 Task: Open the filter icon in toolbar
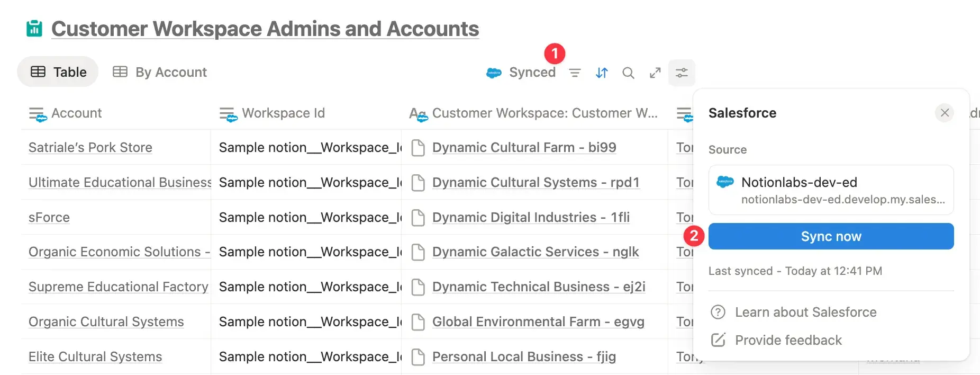575,73
